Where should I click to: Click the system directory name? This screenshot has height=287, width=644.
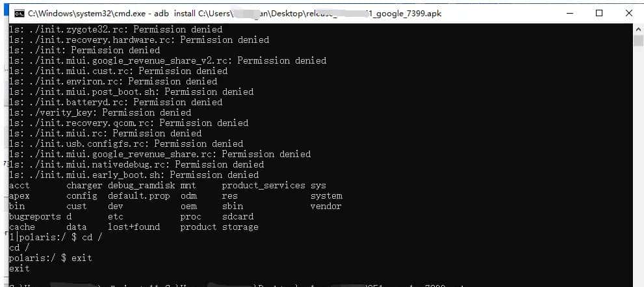[326, 195]
